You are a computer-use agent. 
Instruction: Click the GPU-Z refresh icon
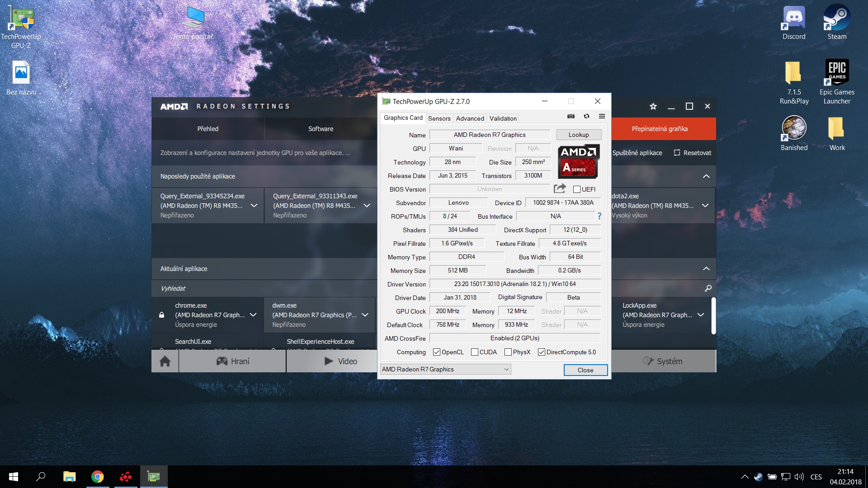point(586,117)
